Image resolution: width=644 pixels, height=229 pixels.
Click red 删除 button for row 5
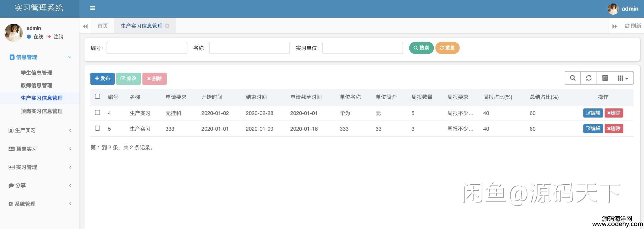coord(614,129)
